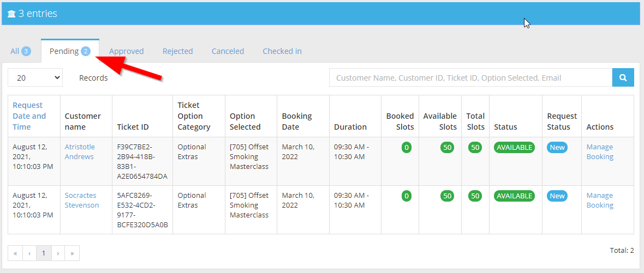Jump to last page with double-right arrow
Image resolution: width=644 pixels, height=273 pixels.
tap(72, 253)
